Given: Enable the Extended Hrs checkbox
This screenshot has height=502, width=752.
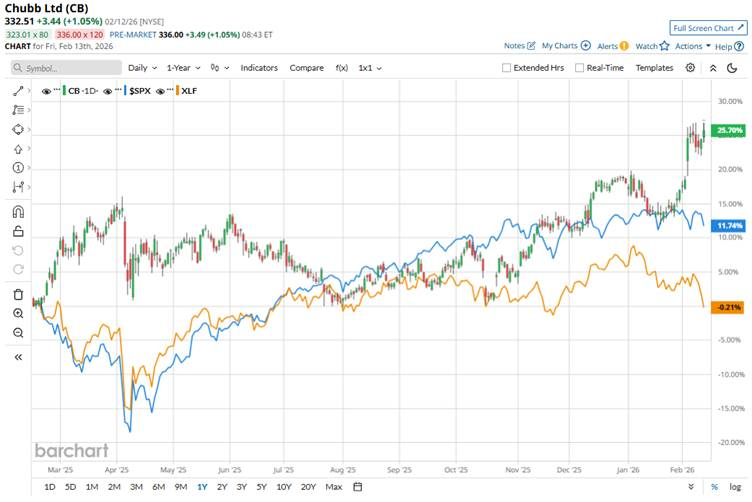Looking at the screenshot, I should 507,68.
